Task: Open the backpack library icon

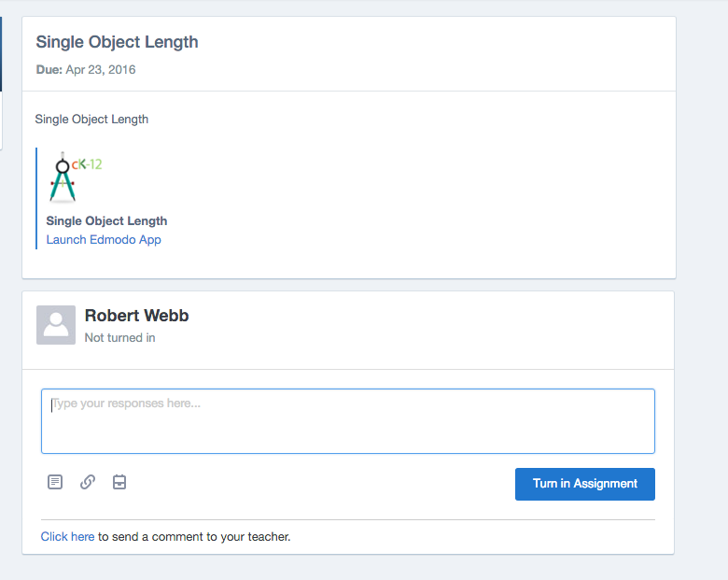Action: click(x=119, y=482)
